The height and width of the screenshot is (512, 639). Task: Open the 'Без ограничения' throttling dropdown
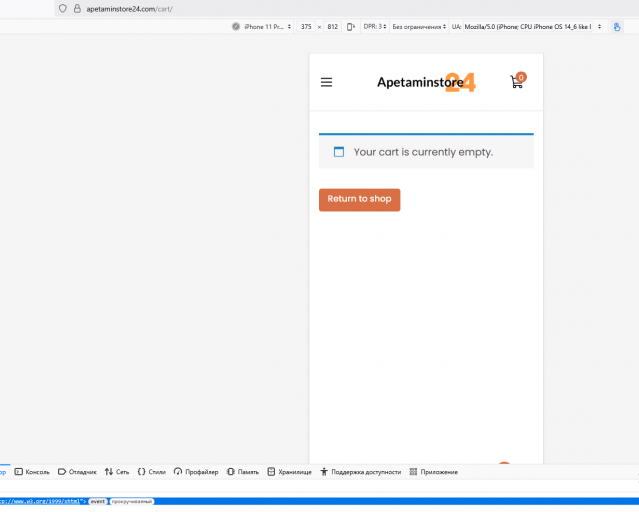[419, 26]
